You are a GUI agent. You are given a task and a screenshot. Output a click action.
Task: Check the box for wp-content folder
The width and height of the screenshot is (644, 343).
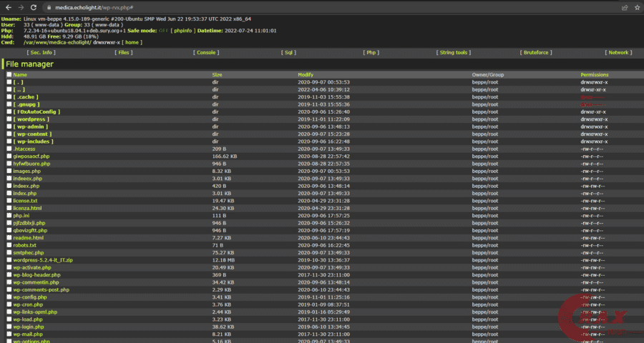point(9,134)
